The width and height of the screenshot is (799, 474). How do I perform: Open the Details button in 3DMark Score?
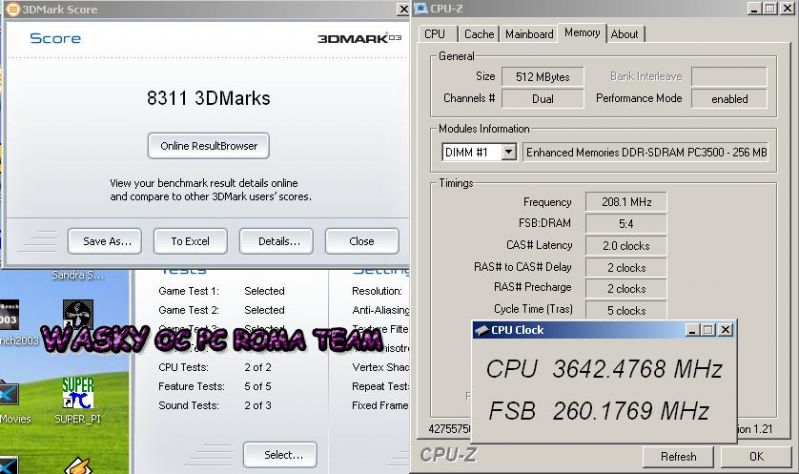(x=276, y=241)
